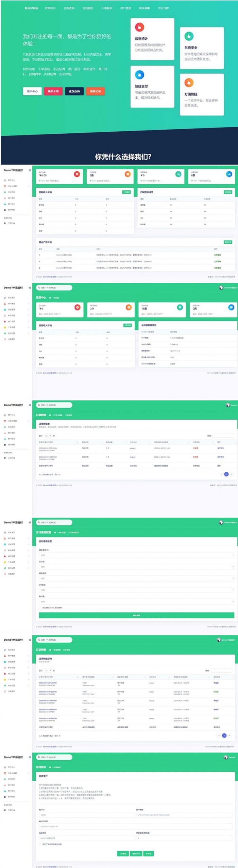Click the orange 方便快捷 card icon
This screenshot has width=238, height=868.
[x=189, y=82]
